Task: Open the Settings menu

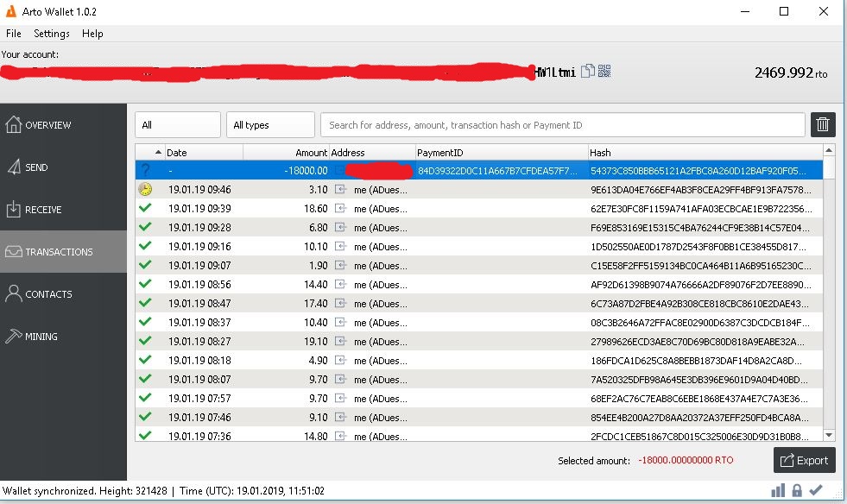Action: click(x=52, y=34)
